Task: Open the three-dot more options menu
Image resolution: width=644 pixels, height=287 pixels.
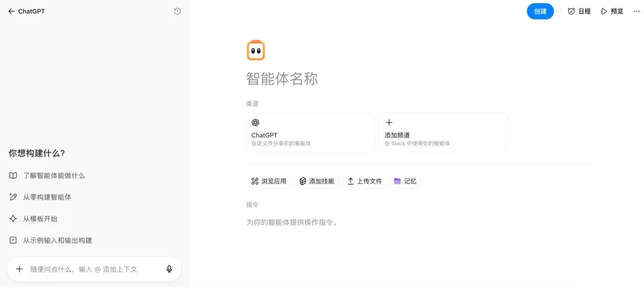Action: [637, 11]
